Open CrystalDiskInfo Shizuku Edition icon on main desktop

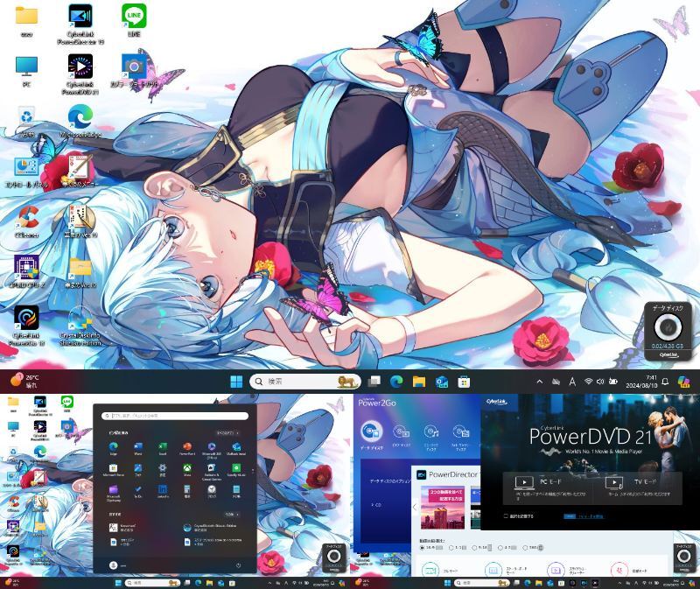80,326
